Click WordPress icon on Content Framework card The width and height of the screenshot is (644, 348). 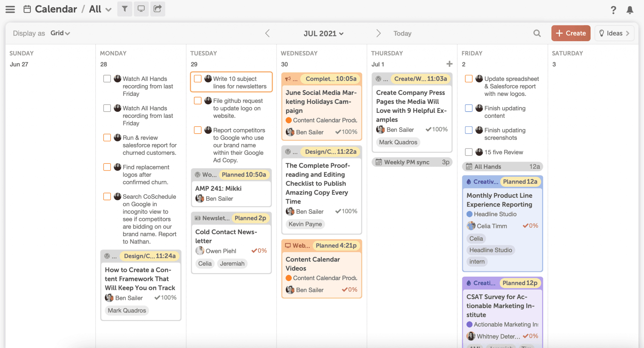tap(107, 256)
